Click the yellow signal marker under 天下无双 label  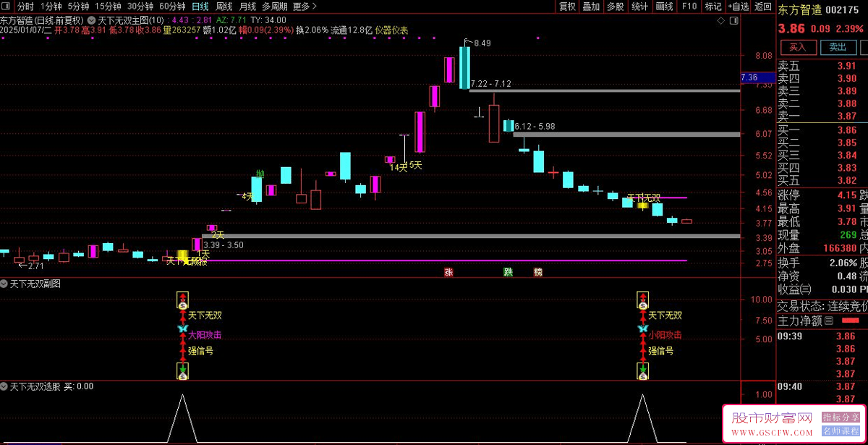tap(642, 205)
